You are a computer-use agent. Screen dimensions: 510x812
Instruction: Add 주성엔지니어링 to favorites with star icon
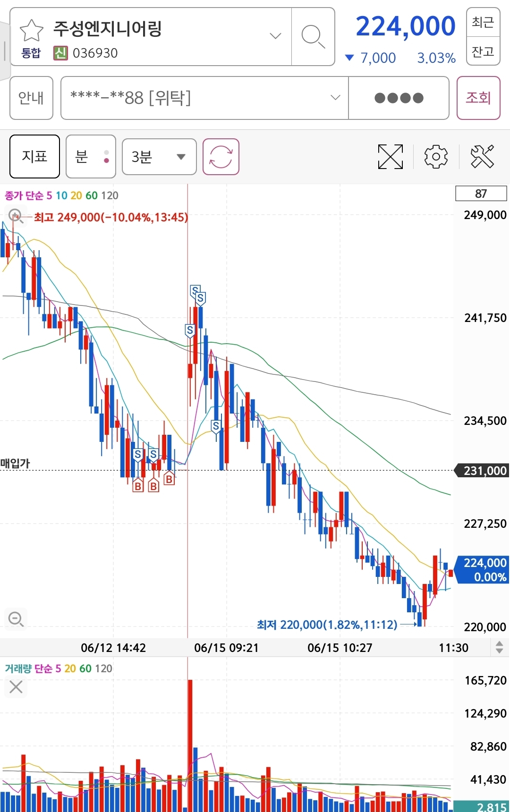31,30
